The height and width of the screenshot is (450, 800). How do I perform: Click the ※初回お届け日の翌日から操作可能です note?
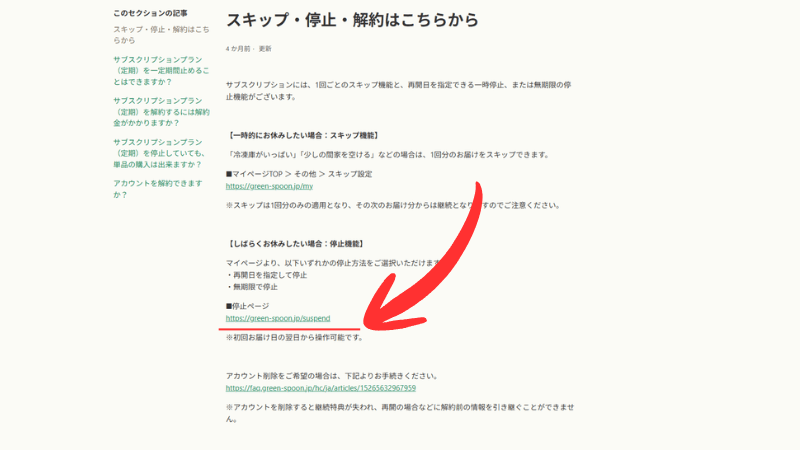tap(301, 337)
